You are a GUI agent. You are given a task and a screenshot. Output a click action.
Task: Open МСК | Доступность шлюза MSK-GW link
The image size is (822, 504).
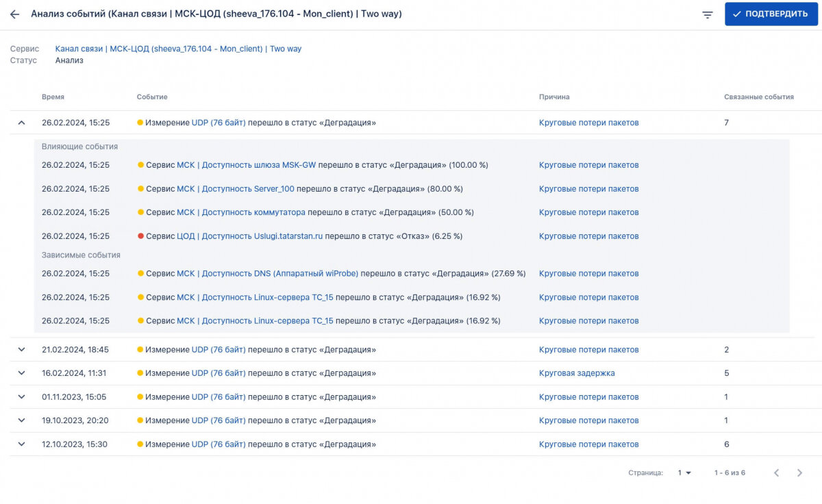click(247, 165)
